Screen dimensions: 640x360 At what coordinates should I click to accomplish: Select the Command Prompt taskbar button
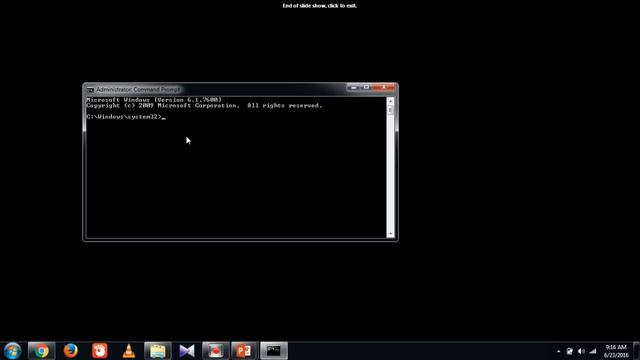(274, 351)
